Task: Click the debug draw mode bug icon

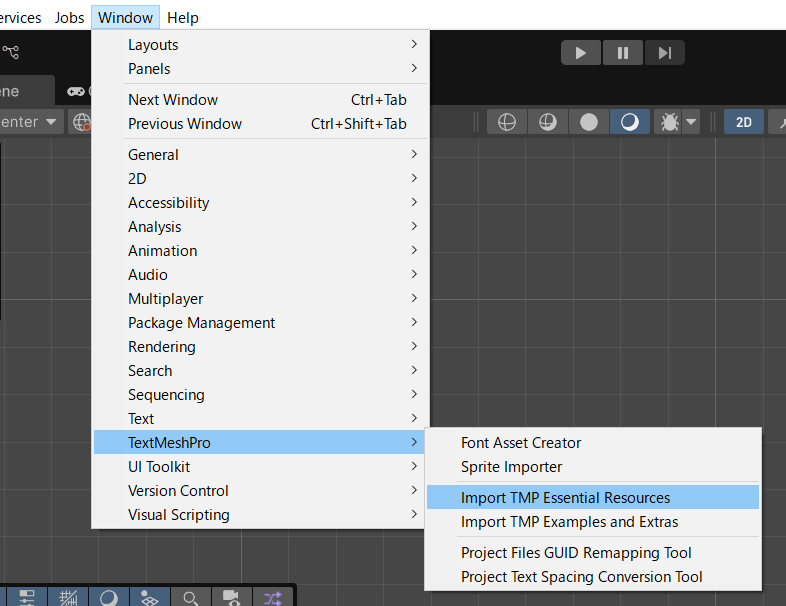Action: point(669,122)
